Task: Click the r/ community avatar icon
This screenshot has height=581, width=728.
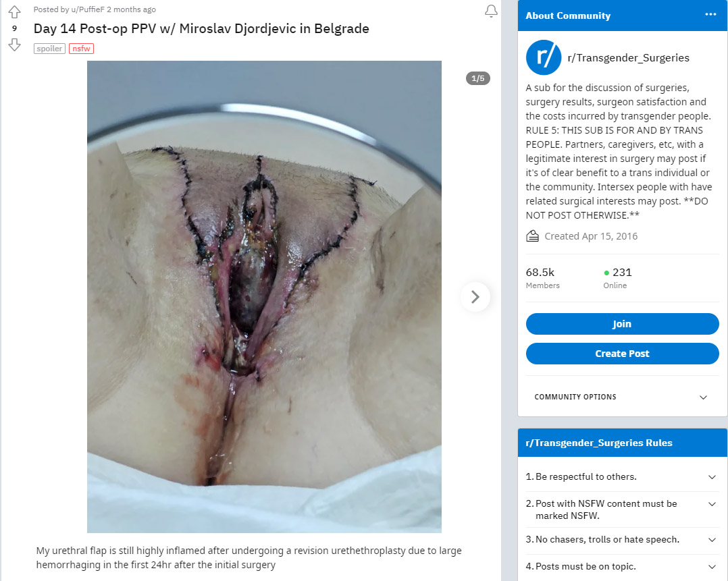Action: 544,57
